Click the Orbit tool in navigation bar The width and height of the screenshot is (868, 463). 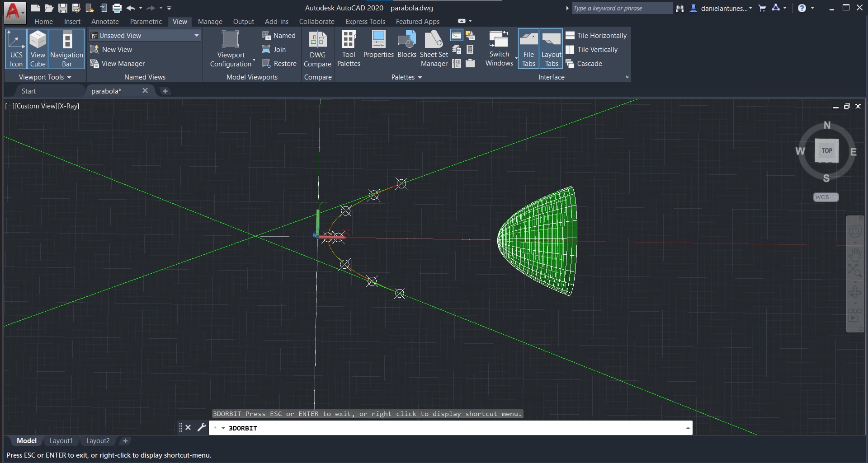pos(855,292)
